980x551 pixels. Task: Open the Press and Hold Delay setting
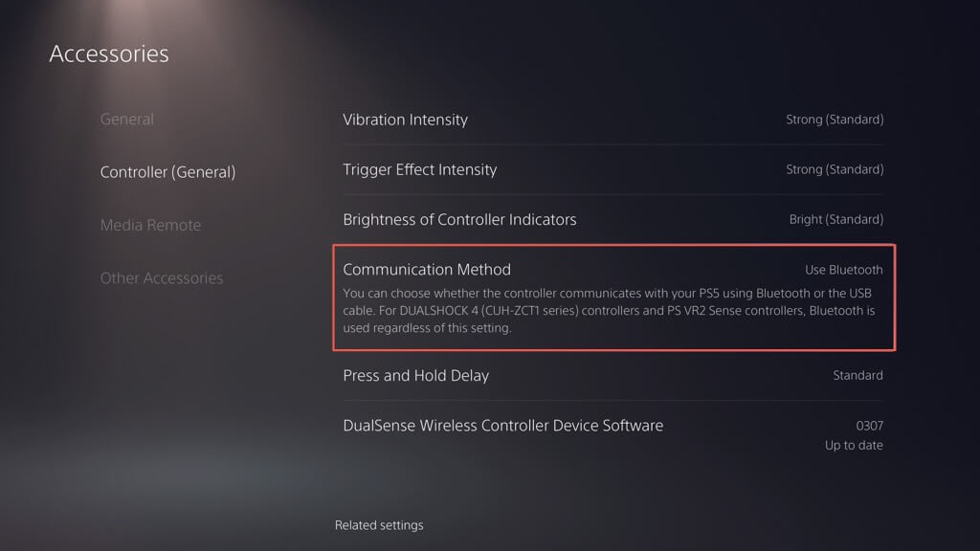(x=415, y=375)
